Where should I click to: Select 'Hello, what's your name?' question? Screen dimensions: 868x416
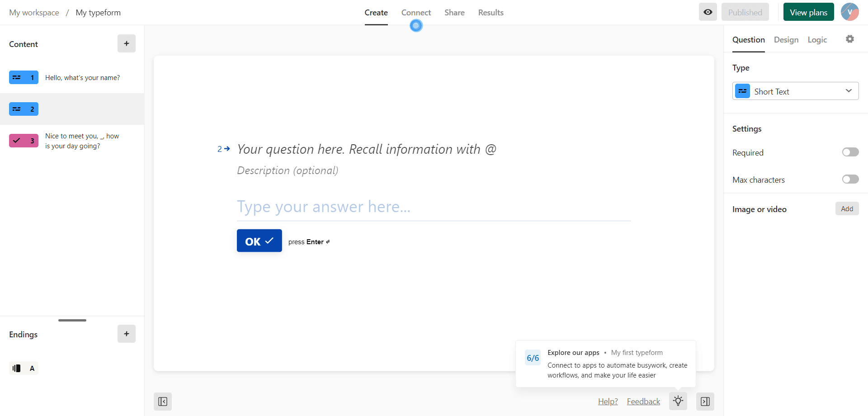[82, 78]
